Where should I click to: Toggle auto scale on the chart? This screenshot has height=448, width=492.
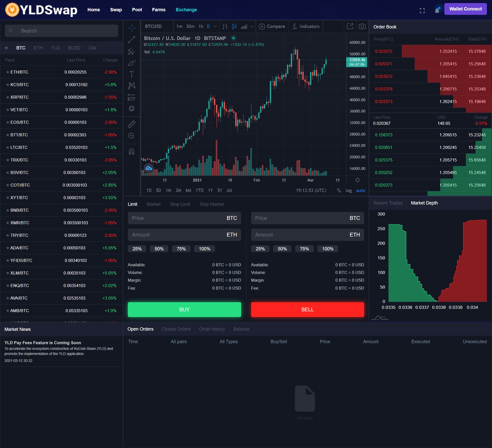coord(360,190)
